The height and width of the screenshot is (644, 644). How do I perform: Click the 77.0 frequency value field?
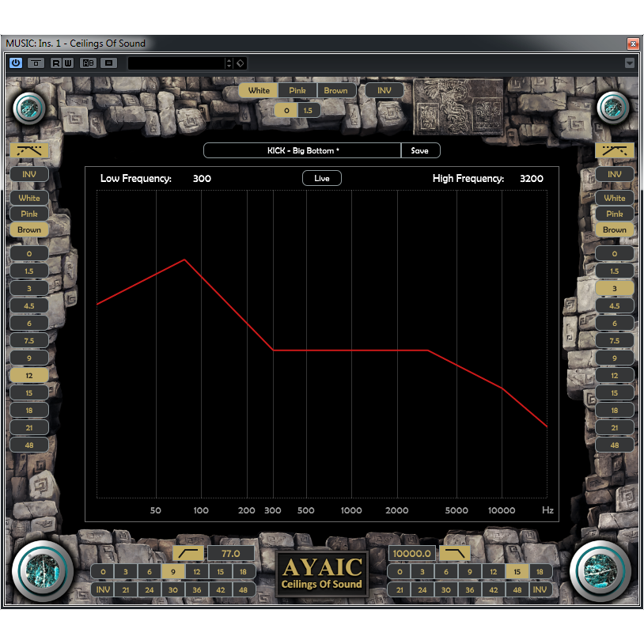[231, 554]
